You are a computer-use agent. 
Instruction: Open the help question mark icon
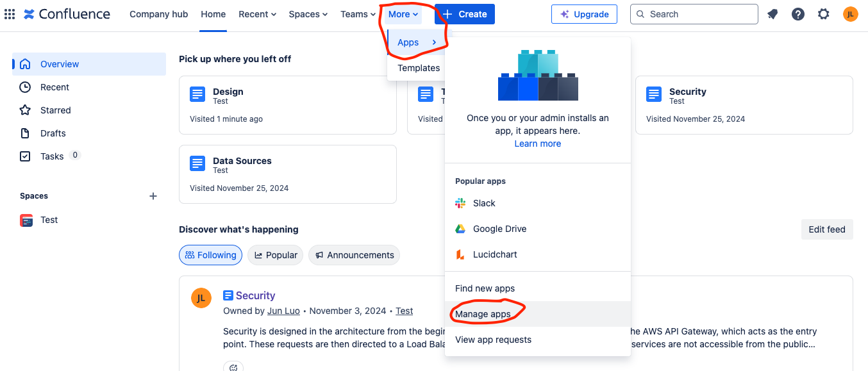pos(798,14)
